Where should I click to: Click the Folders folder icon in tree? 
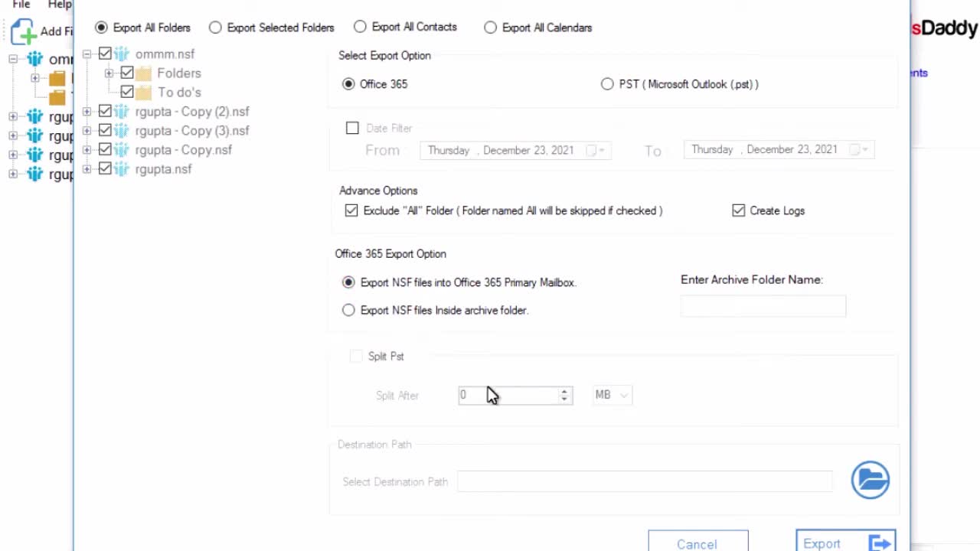(144, 73)
